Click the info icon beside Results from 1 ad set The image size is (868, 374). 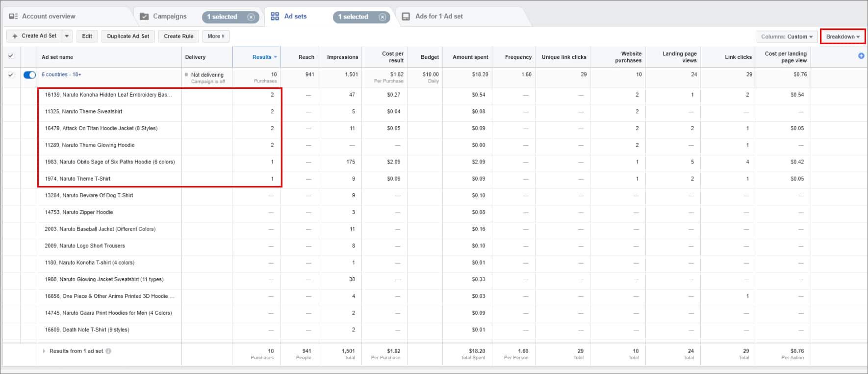point(108,351)
